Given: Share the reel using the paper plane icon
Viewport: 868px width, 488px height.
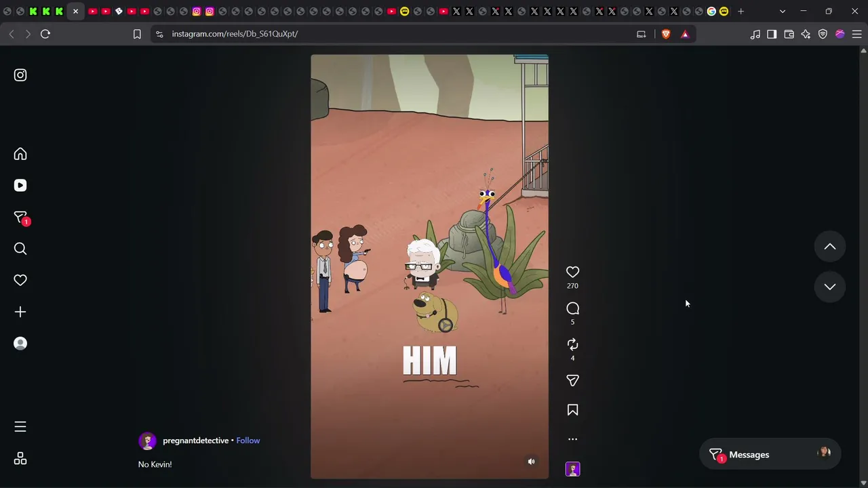Looking at the screenshot, I should [x=572, y=381].
